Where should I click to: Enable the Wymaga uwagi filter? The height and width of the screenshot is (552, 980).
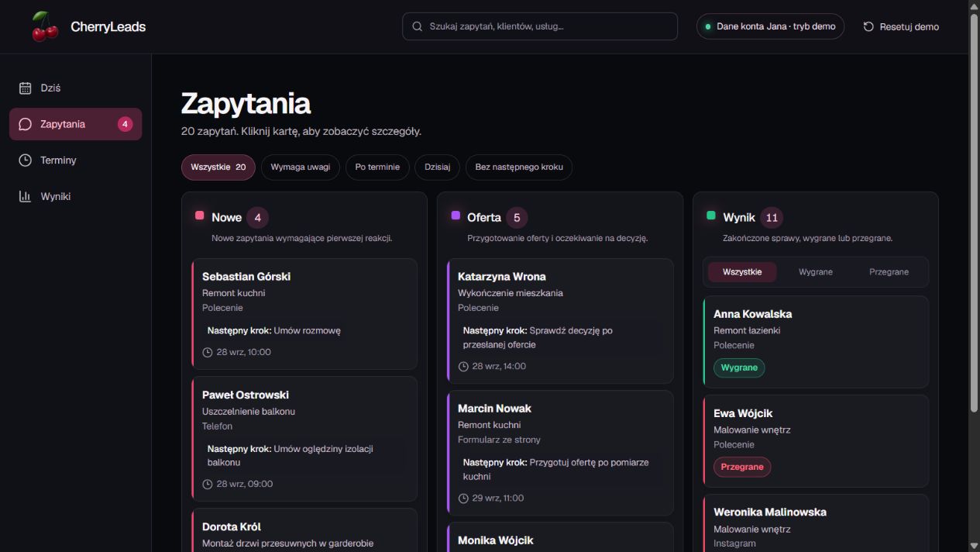click(x=301, y=167)
